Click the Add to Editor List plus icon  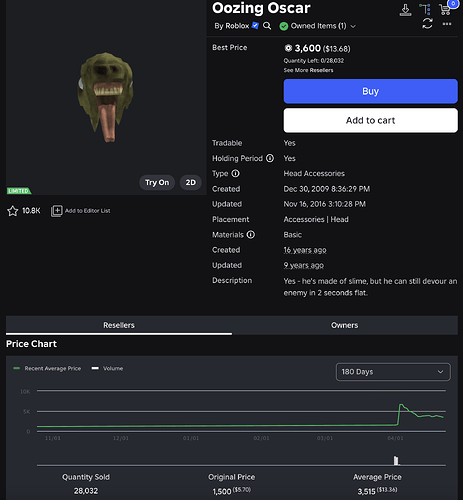point(56,211)
